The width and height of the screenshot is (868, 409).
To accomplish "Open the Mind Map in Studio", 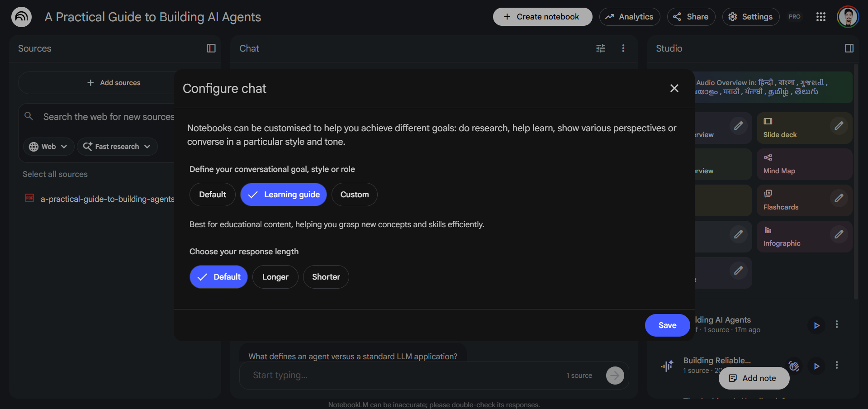I will (x=804, y=164).
